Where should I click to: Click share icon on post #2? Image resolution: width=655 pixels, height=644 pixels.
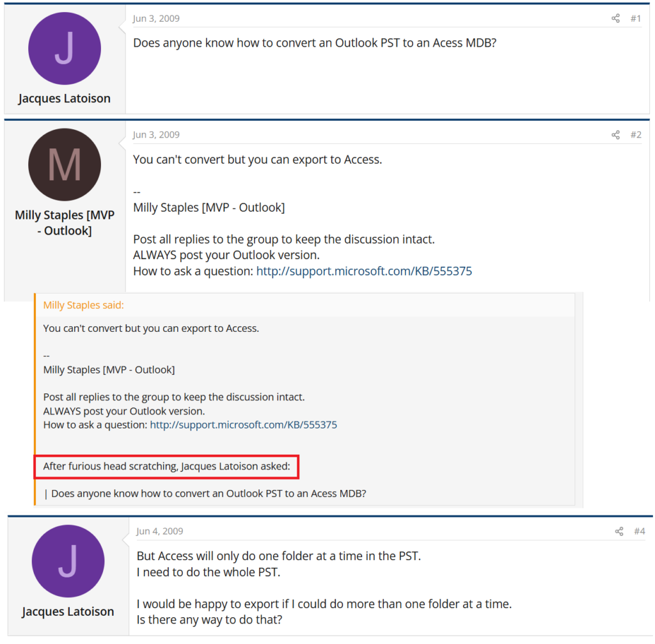[x=615, y=135]
